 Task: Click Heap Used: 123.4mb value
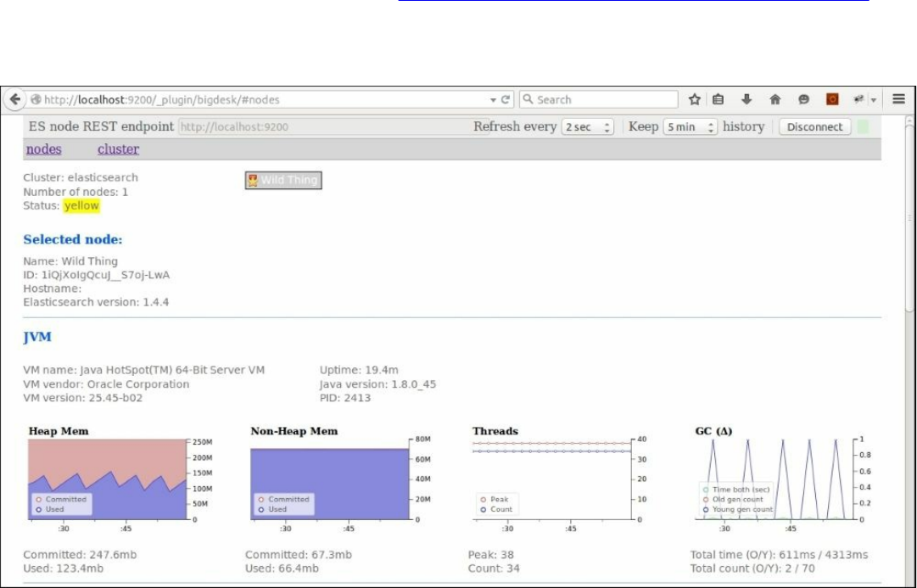pos(63,568)
